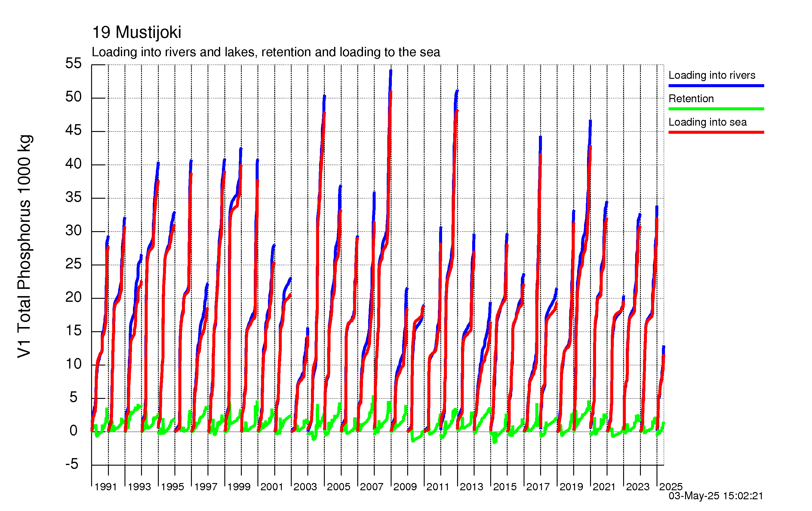The width and height of the screenshot is (812, 511).
Task: Click the y-axis value -5
Action: 72,464
